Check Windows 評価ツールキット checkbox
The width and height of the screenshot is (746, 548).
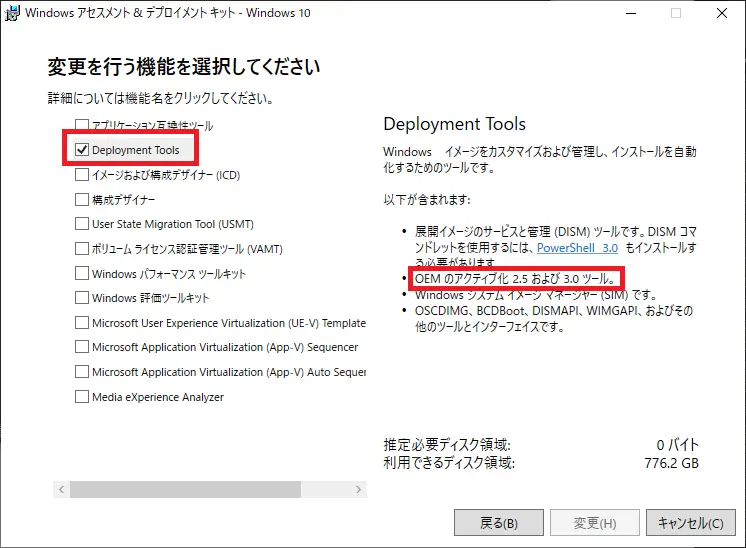pyautogui.click(x=82, y=298)
